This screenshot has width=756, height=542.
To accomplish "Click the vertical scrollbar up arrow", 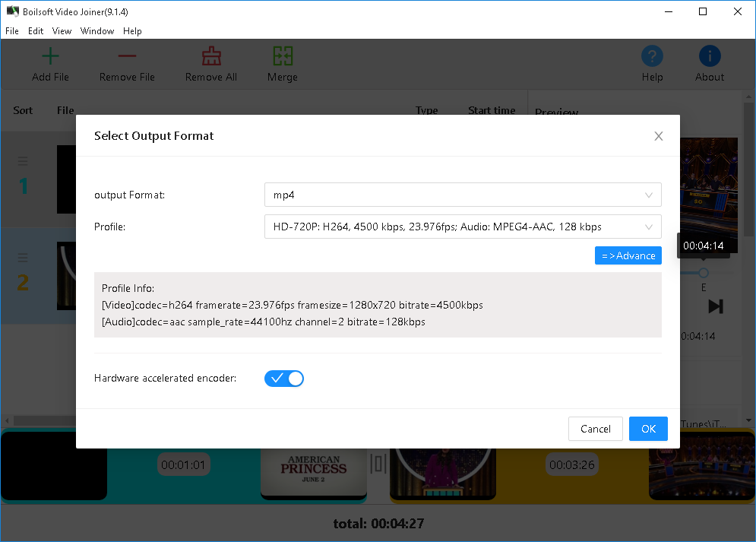I will (x=748, y=97).
